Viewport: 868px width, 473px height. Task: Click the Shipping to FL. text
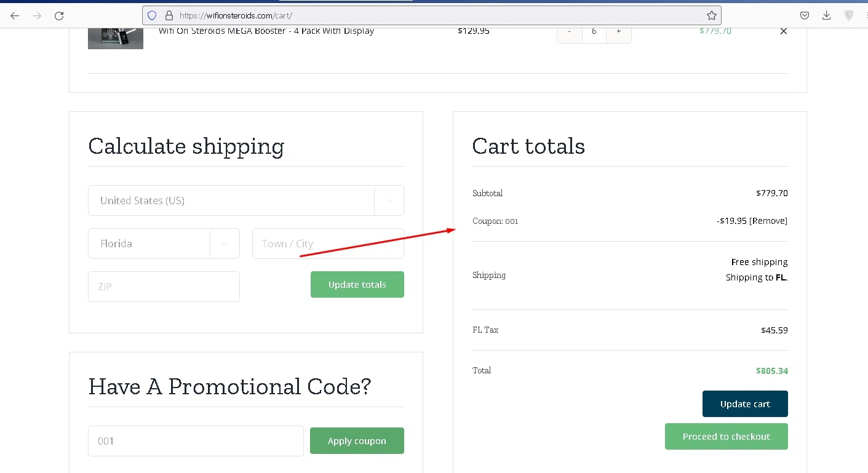coord(757,277)
